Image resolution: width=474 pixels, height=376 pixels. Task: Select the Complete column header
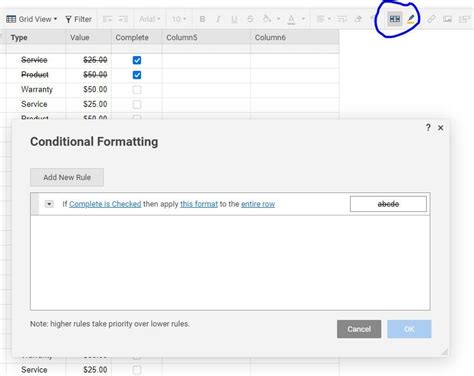[x=137, y=37]
